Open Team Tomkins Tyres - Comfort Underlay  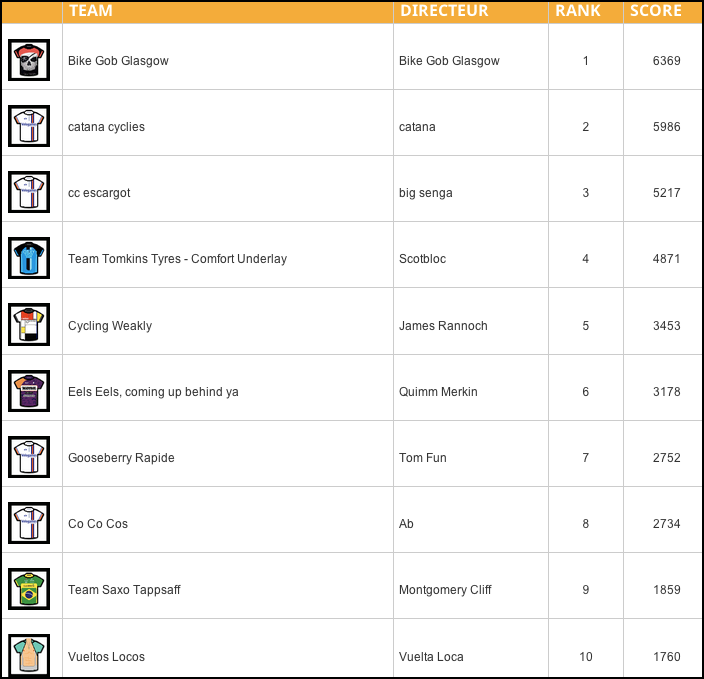coord(177,259)
